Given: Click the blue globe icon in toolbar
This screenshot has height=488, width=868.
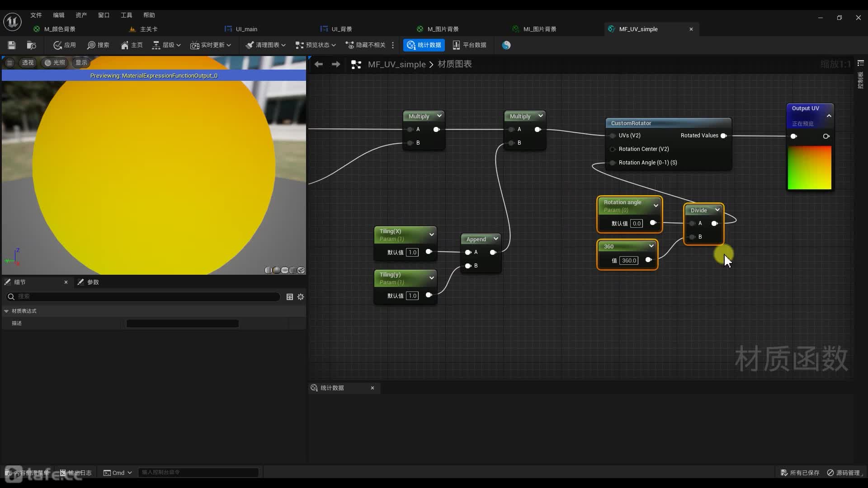Looking at the screenshot, I should (506, 45).
